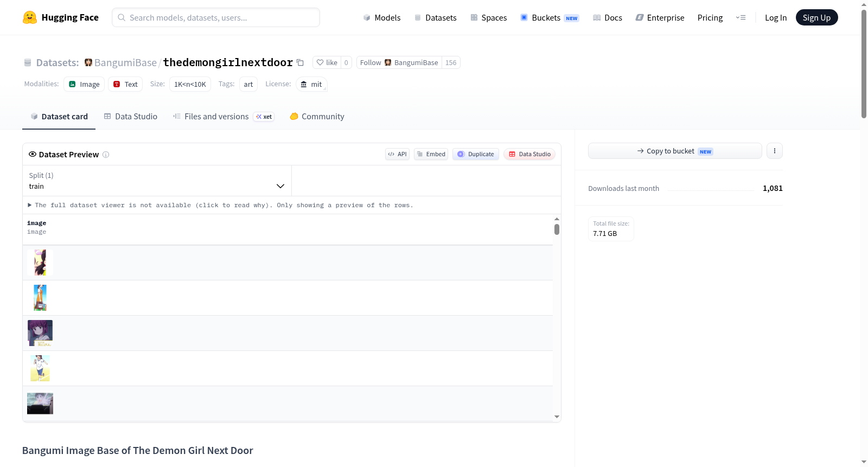Select the 1K<n<10K size tag
This screenshot has width=868, height=467.
pos(190,84)
